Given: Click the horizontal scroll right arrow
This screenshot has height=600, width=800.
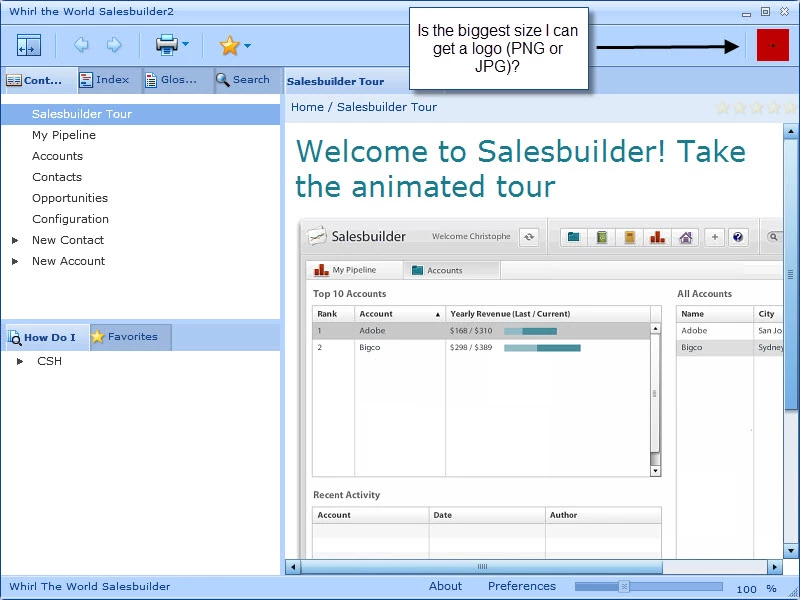Looking at the screenshot, I should pyautogui.click(x=775, y=567).
